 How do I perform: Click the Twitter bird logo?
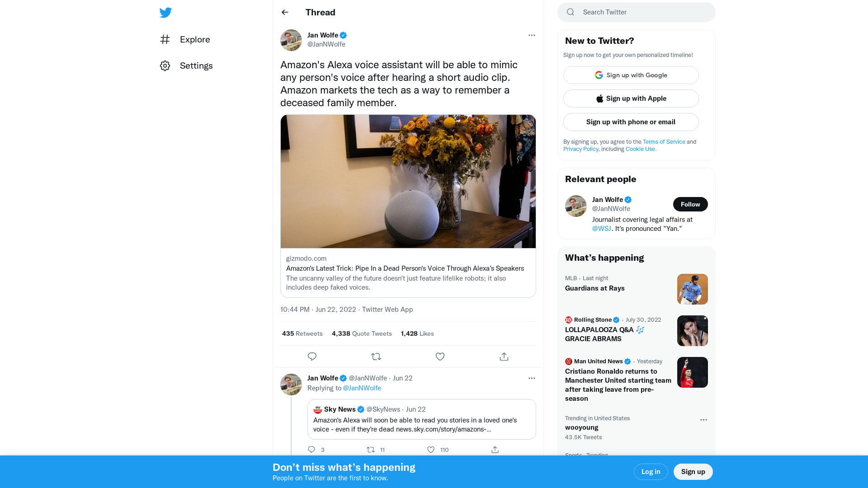point(165,13)
